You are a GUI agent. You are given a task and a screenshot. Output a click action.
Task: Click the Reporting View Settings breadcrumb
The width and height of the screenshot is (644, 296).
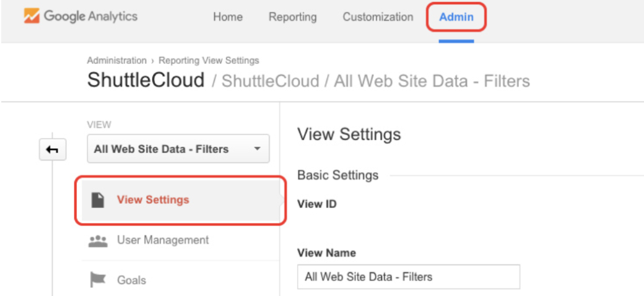209,60
